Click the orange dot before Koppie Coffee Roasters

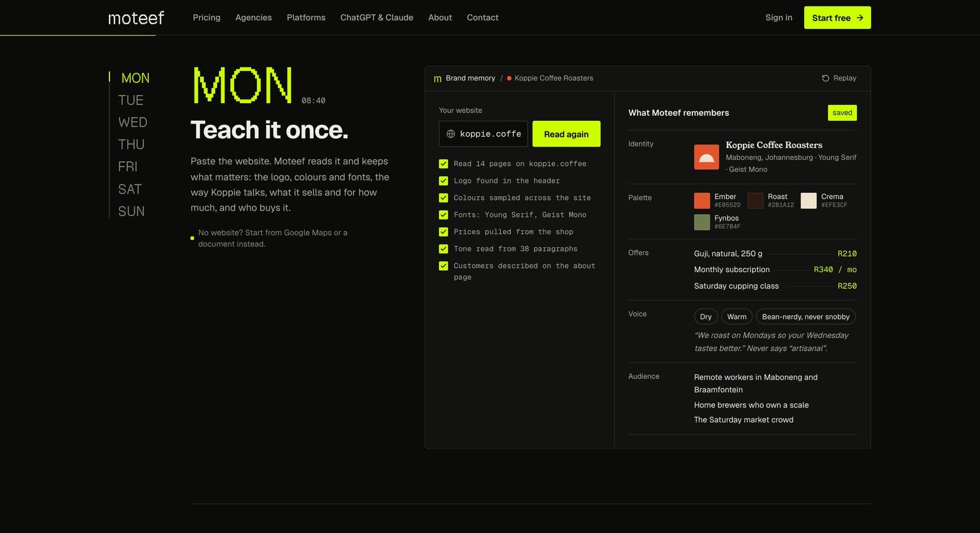(509, 78)
